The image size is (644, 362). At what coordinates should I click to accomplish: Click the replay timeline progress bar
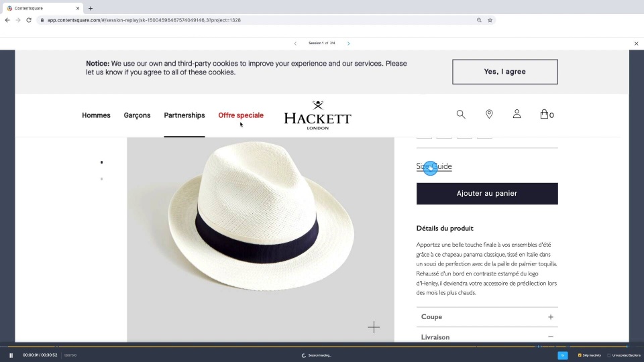tap(322, 347)
